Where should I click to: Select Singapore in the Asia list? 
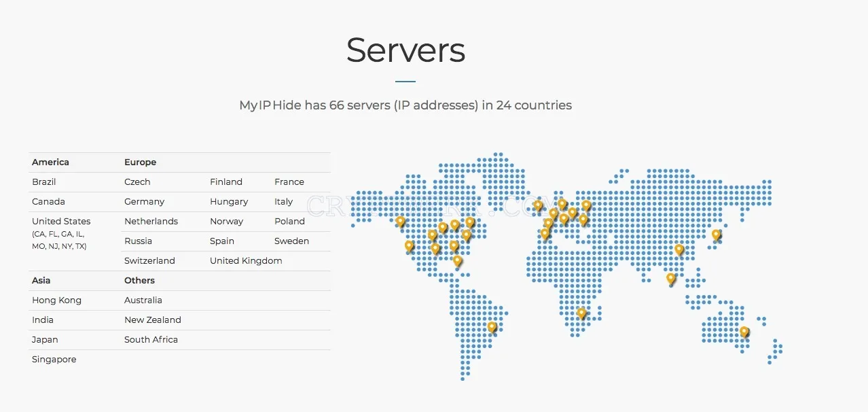[x=54, y=360]
